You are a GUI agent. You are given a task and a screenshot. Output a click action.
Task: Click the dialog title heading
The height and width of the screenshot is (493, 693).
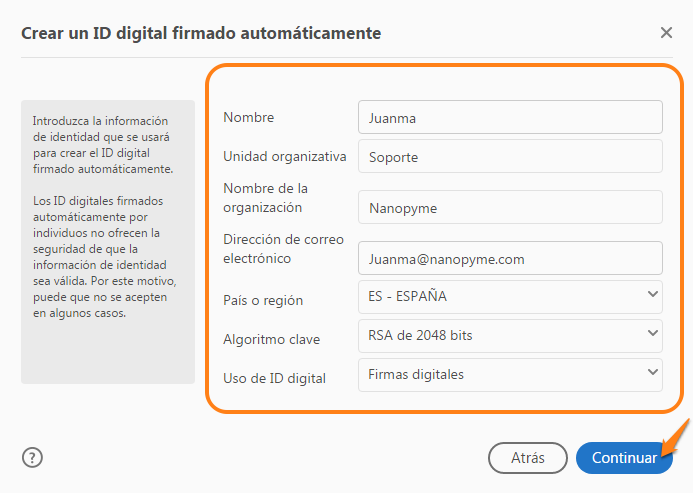(x=201, y=33)
